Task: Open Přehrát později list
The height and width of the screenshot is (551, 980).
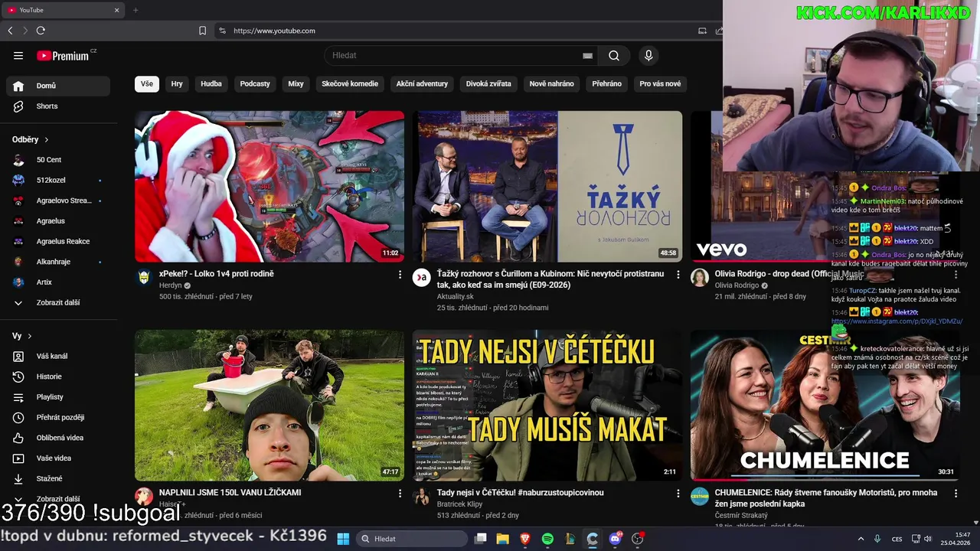Action: 58,417
